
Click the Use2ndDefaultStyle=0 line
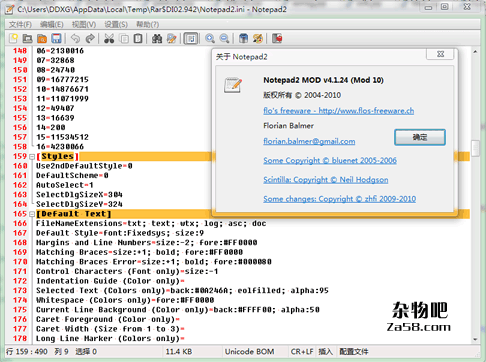84,166
